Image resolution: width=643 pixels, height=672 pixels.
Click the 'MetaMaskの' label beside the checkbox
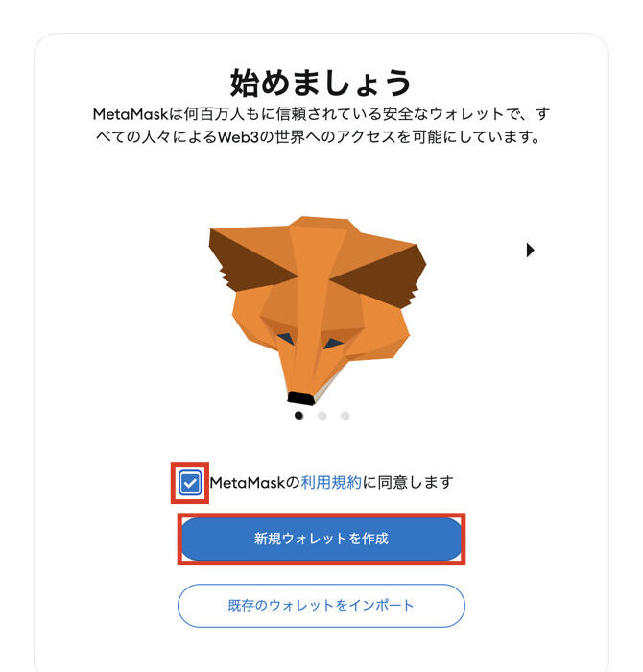point(255,483)
